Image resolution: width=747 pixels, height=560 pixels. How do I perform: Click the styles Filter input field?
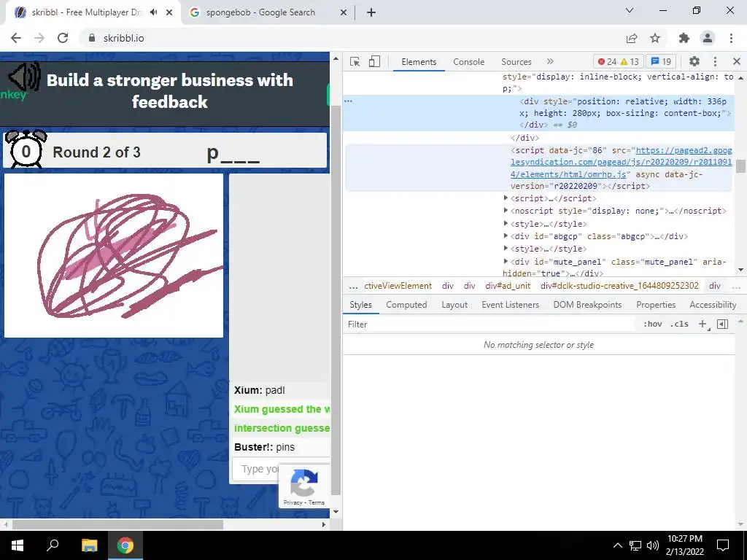tap(491, 324)
